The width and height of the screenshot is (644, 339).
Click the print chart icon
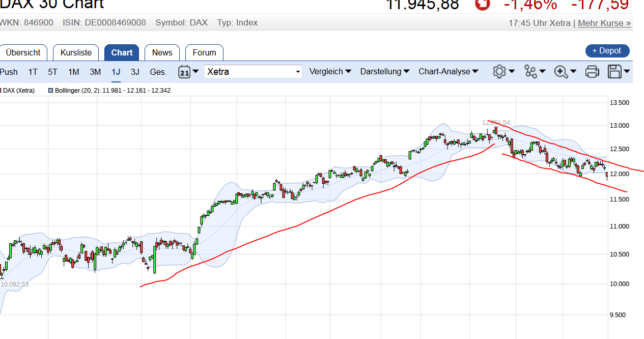(x=592, y=72)
